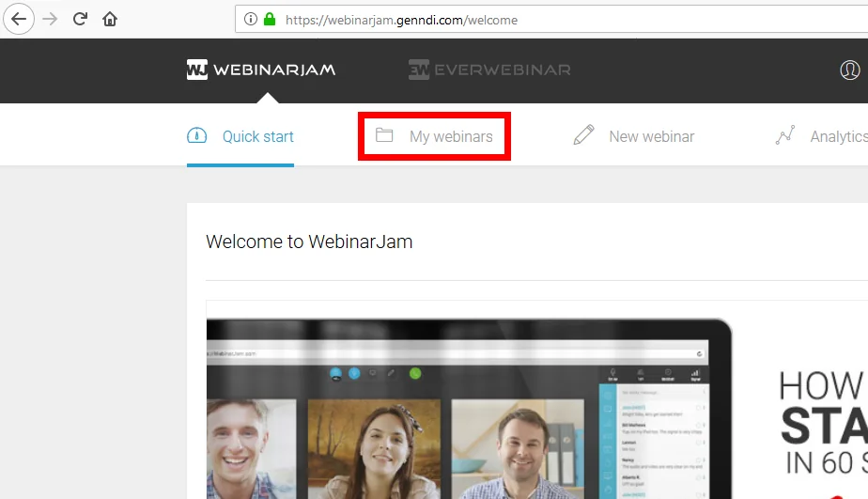Open the user profile account icon
The image size is (868, 499).
[850, 70]
